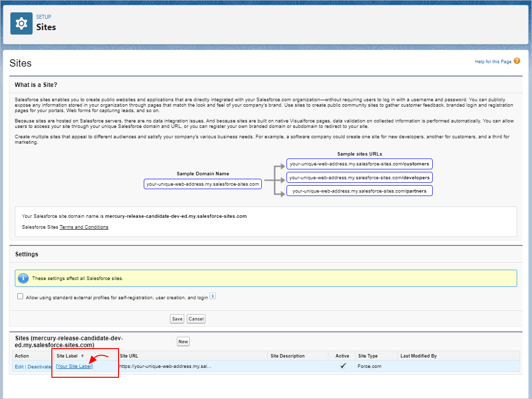532x399 pixels.
Task: Click the sample URL ending in developers
Action: point(359,177)
